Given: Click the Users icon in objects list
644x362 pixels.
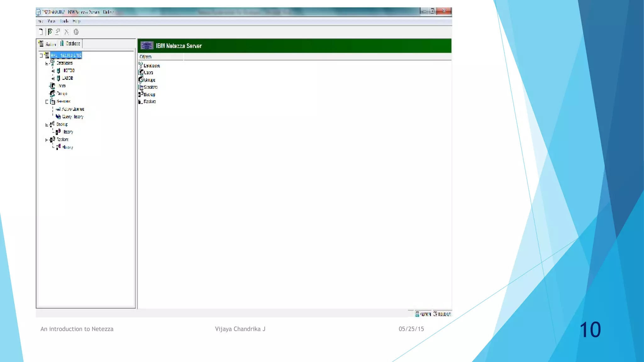Looking at the screenshot, I should coord(141,73).
